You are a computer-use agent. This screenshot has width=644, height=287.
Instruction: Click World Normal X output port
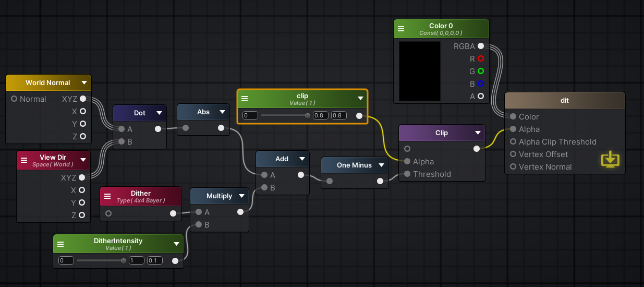(x=82, y=111)
